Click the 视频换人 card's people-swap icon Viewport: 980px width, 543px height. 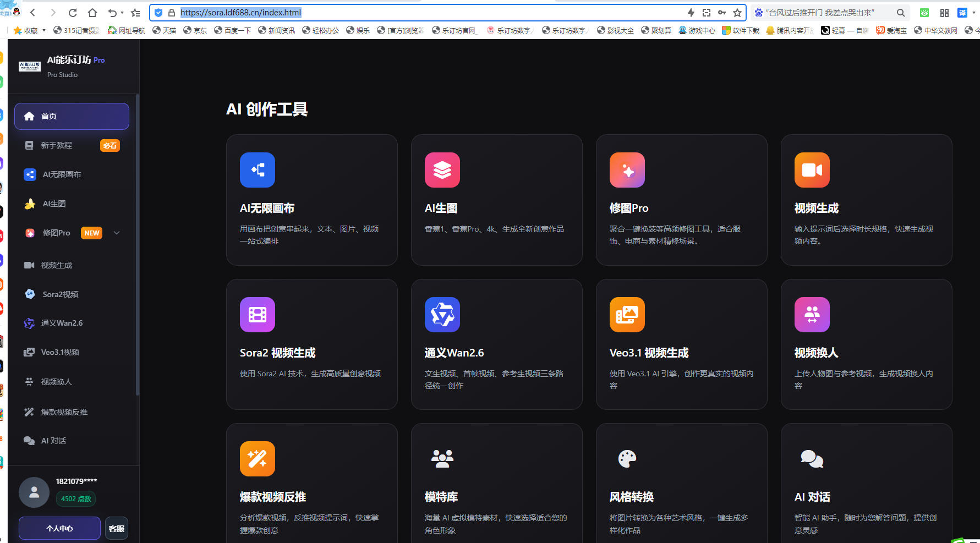pyautogui.click(x=812, y=315)
